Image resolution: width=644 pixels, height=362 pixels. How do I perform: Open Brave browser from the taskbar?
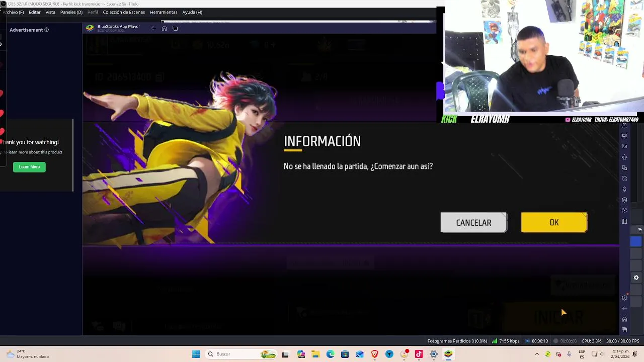coord(374,354)
